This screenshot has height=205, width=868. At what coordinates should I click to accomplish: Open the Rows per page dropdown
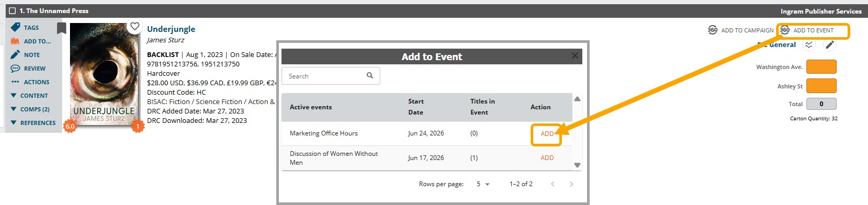coord(483,184)
